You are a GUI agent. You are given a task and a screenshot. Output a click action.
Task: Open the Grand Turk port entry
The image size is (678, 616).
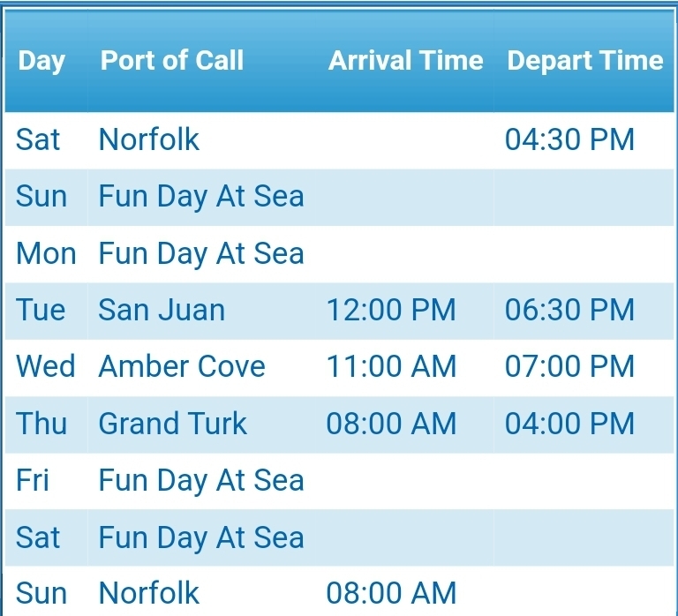(172, 423)
